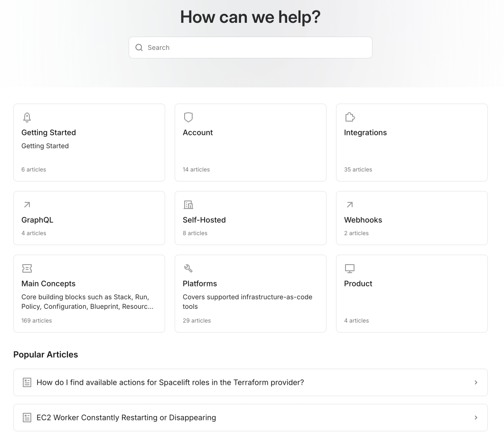This screenshot has width=504, height=438.
Task: Click the Integrations category icon
Action: click(x=350, y=117)
